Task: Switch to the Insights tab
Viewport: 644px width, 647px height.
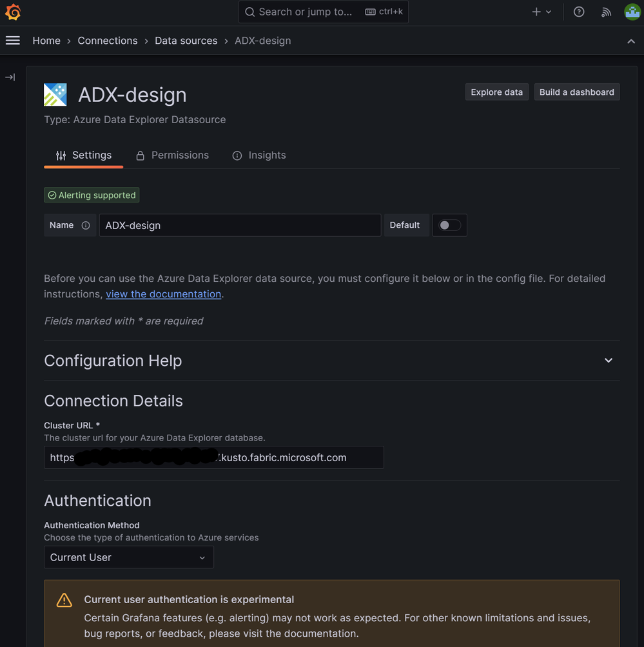Action: [259, 155]
